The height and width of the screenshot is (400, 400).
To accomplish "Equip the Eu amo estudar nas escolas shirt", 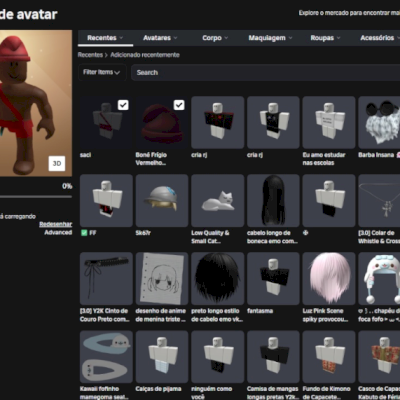I will click(x=329, y=122).
